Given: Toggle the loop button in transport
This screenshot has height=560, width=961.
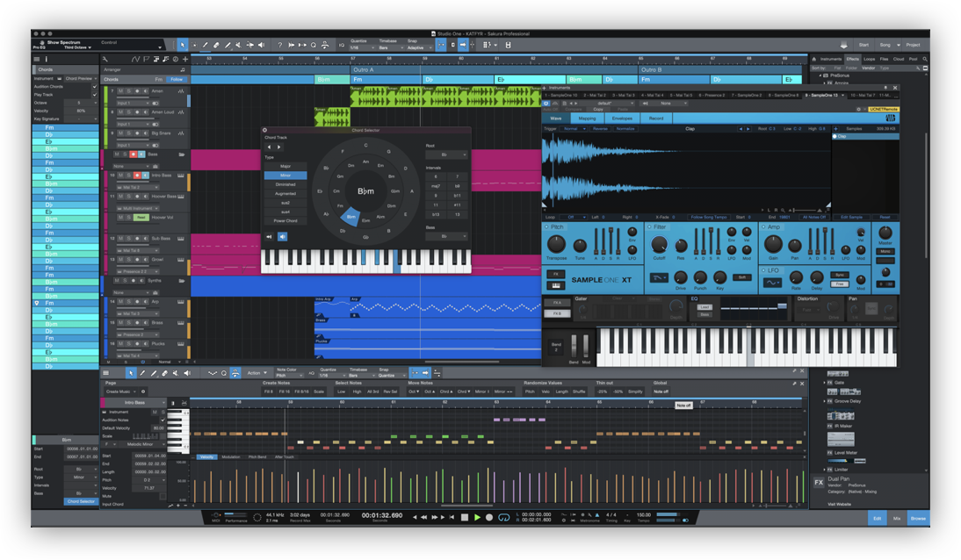Looking at the screenshot, I should (504, 518).
